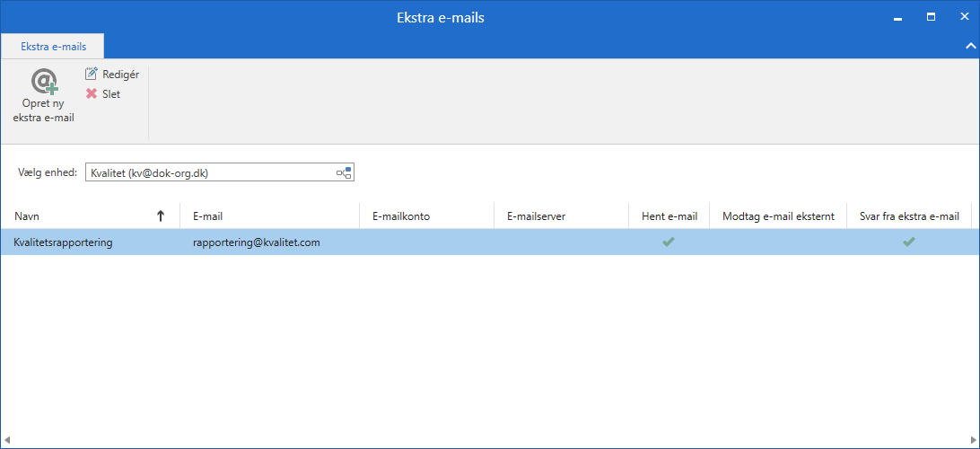The width and height of the screenshot is (980, 449).
Task: Toggle Svar fra ekstra e-mail checkmark
Action: (909, 242)
